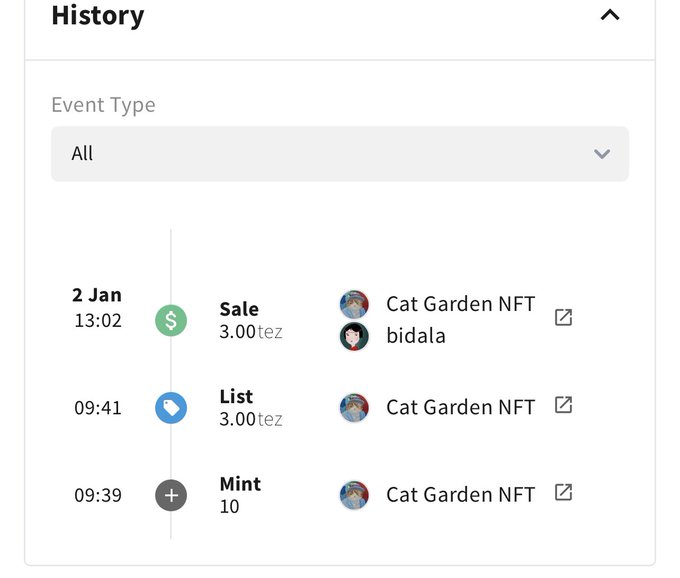Click the gray plus Mint event icon
The height and width of the screenshot is (578, 680).
click(171, 494)
